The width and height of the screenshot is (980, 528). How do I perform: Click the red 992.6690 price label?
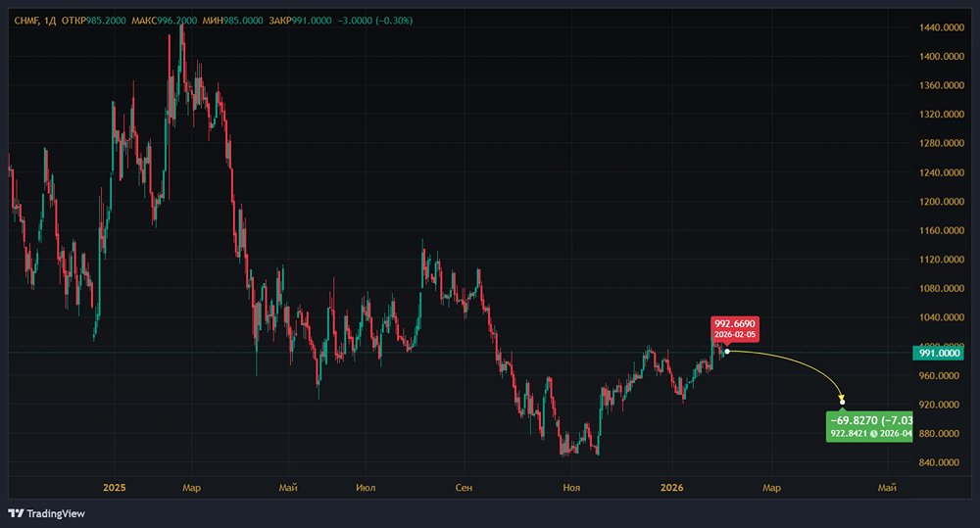pos(735,329)
